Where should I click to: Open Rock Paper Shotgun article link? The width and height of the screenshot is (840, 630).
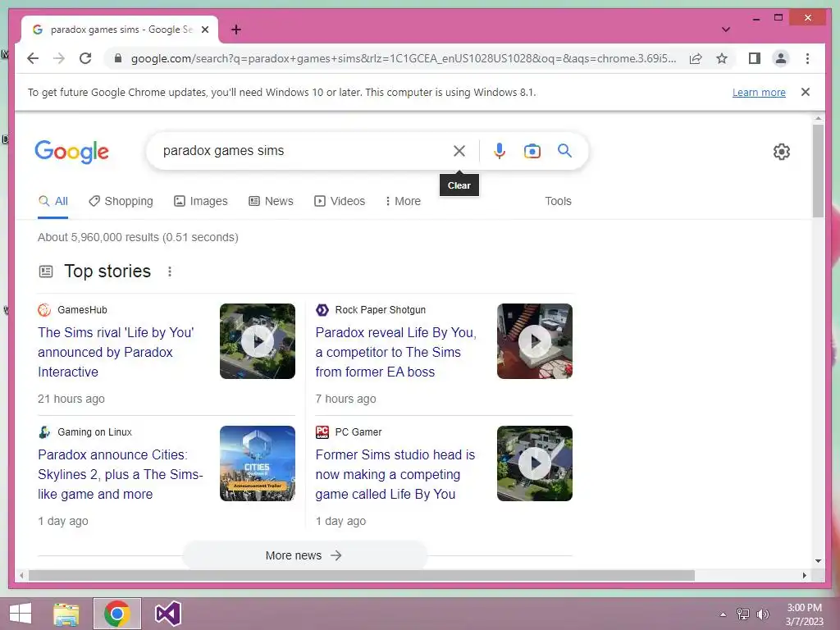(x=395, y=352)
